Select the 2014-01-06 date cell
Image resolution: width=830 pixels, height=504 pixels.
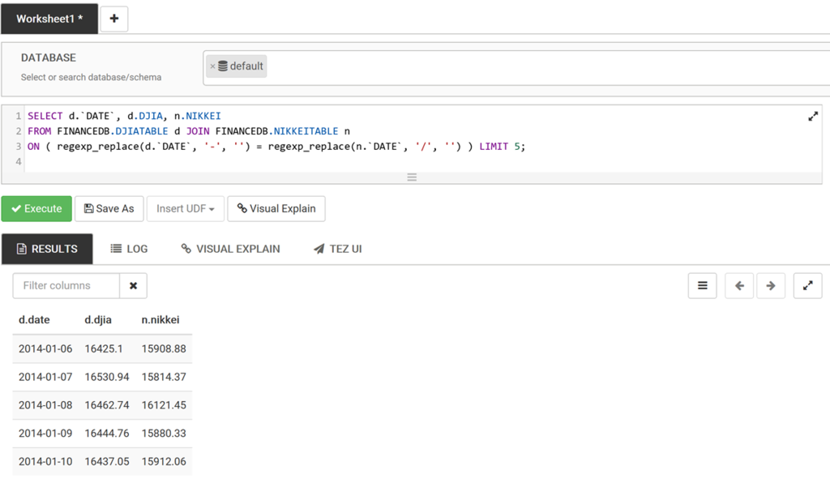[45, 349]
